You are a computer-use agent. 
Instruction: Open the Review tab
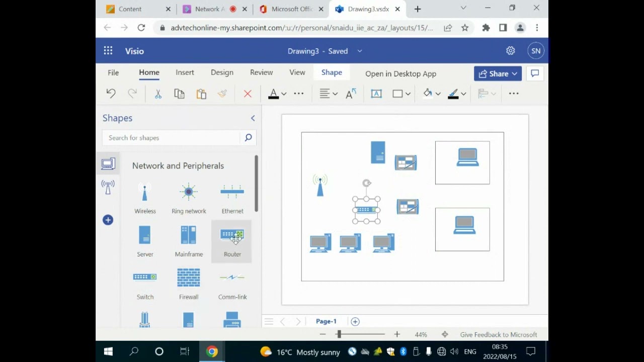pyautogui.click(x=261, y=73)
